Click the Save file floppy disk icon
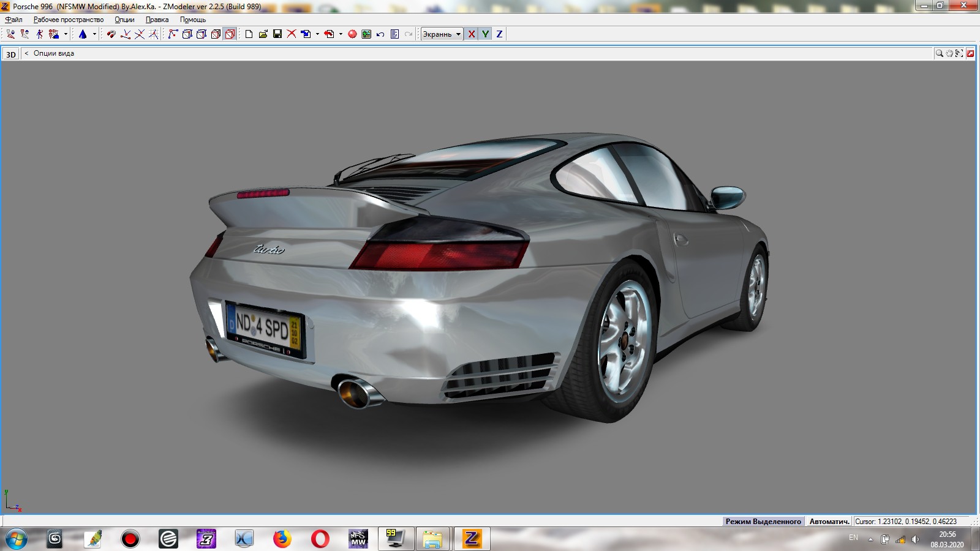 (x=277, y=34)
